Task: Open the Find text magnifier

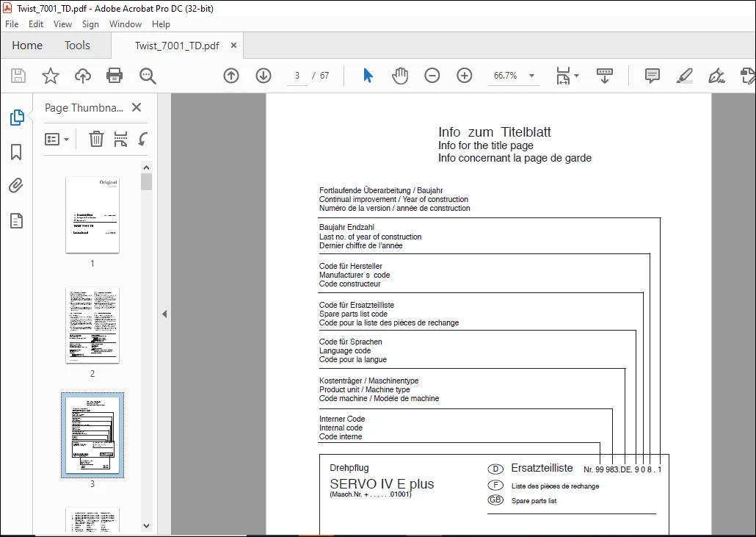Action: click(147, 76)
